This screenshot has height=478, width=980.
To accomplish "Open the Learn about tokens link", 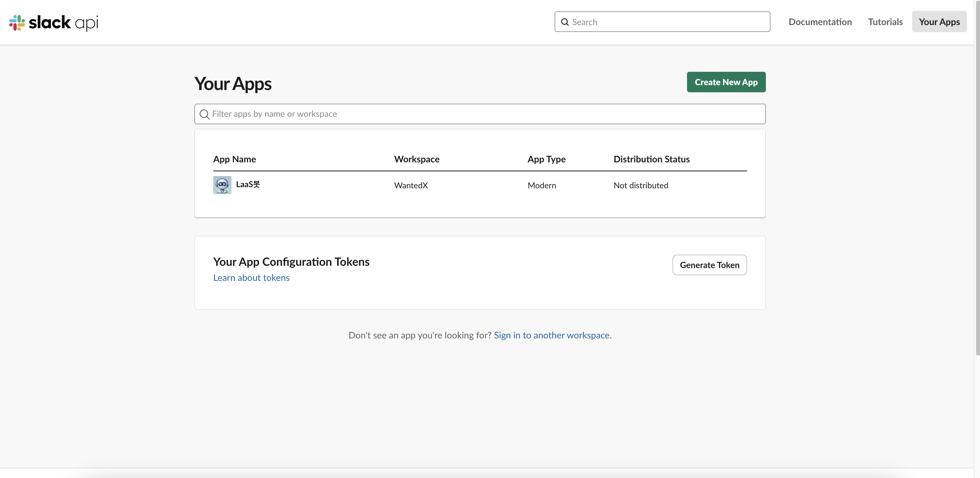I will (251, 278).
